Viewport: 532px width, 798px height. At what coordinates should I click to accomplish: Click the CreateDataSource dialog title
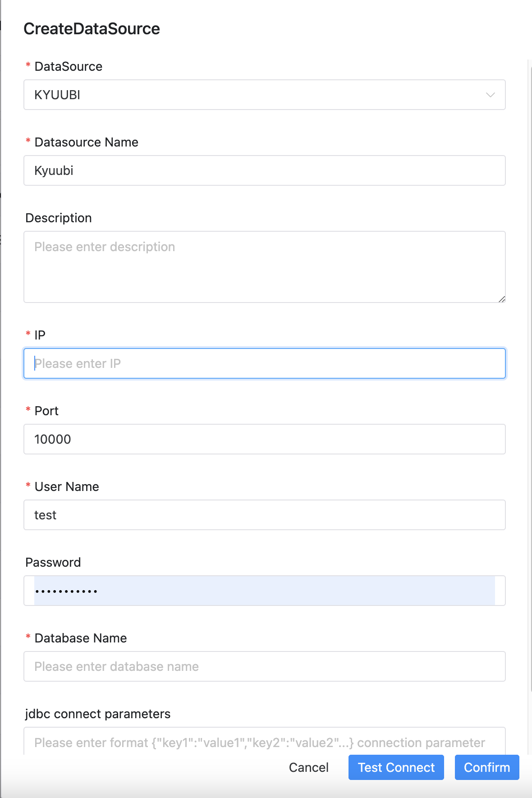point(92,29)
